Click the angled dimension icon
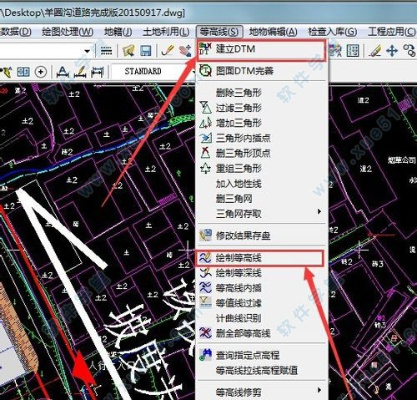Image resolution: width=417 pixels, height=400 pixels. 80,71
